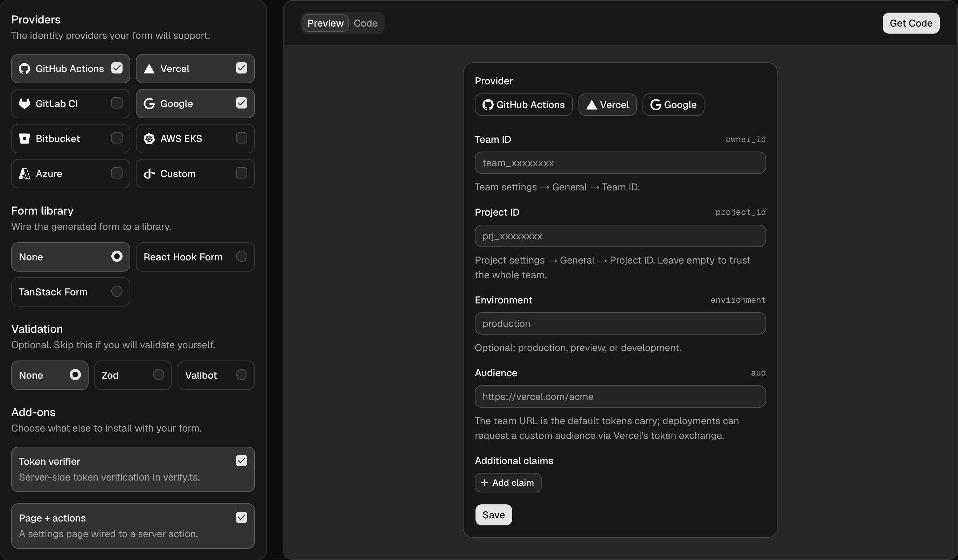Viewport: 958px width, 560px height.
Task: Click the GitLab fox icon
Action: point(24,104)
